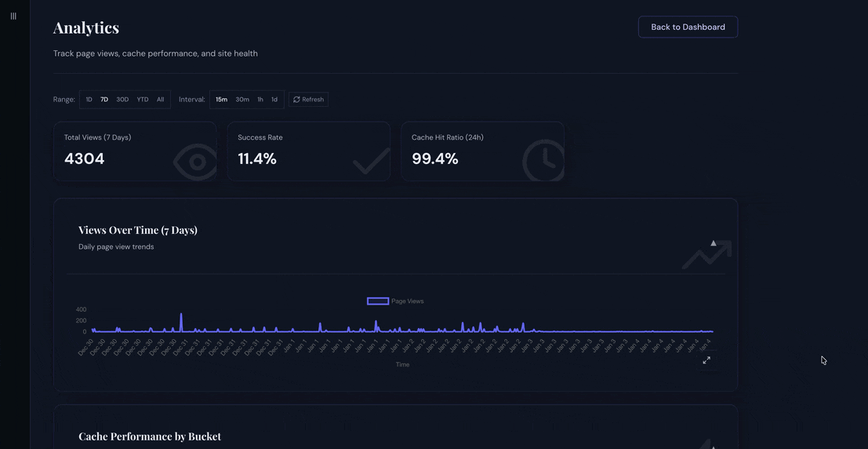Set interval to 1d
The width and height of the screenshot is (868, 449).
click(x=274, y=100)
